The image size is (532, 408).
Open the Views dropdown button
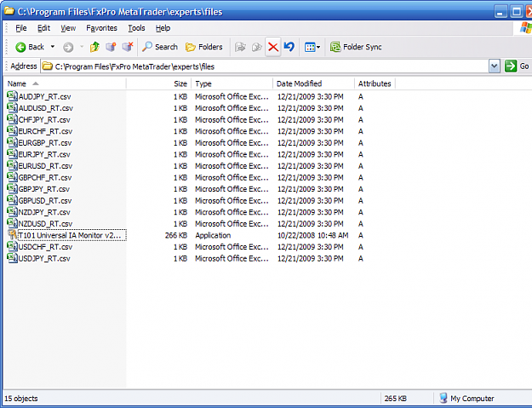click(x=312, y=47)
